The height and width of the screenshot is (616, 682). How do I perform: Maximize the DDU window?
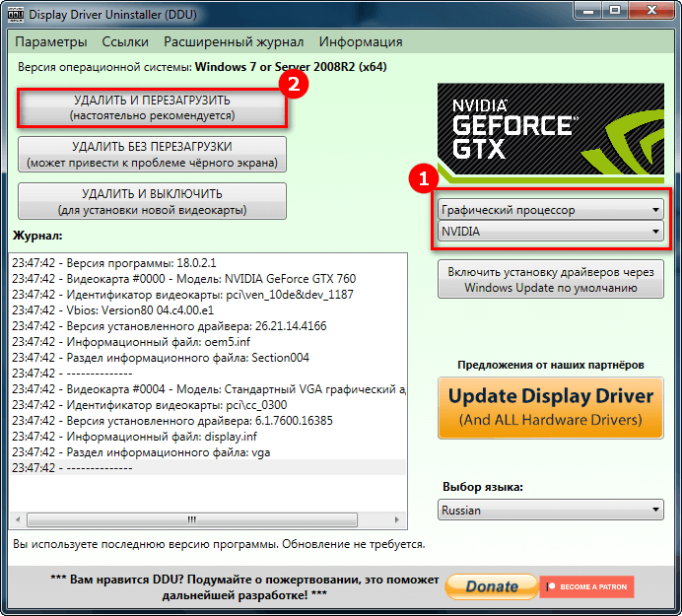point(615,11)
